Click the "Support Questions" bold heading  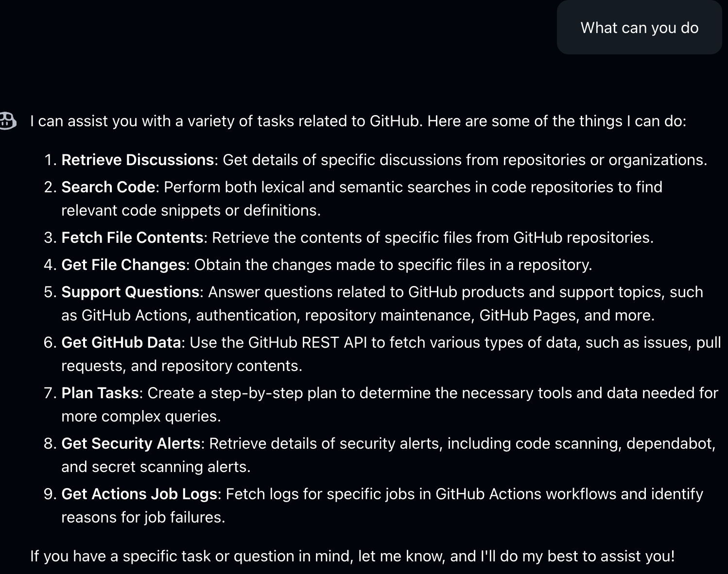pyautogui.click(x=130, y=292)
